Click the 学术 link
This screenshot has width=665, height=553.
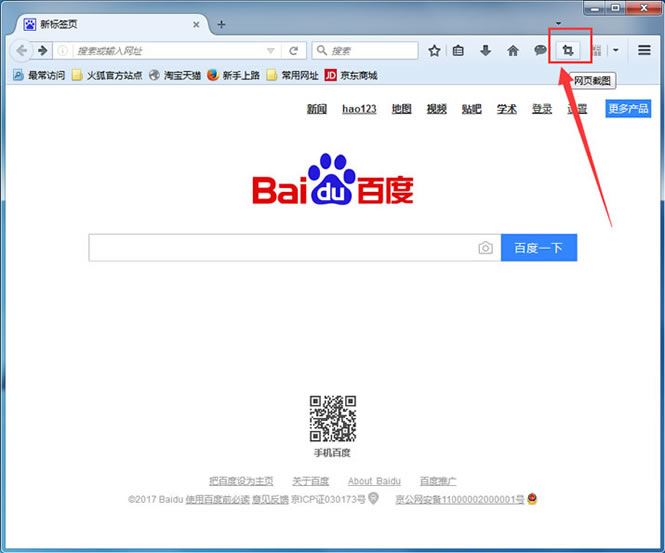[507, 109]
